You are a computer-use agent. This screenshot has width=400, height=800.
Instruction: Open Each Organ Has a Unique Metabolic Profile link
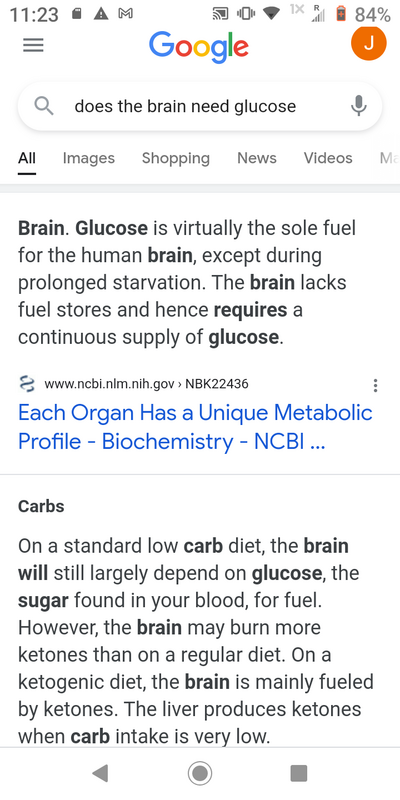click(195, 427)
